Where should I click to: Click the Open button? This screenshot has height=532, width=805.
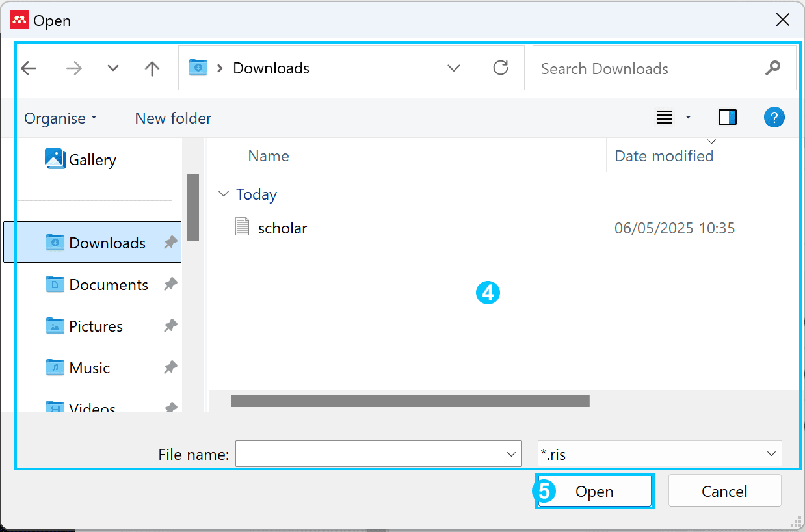click(x=594, y=492)
